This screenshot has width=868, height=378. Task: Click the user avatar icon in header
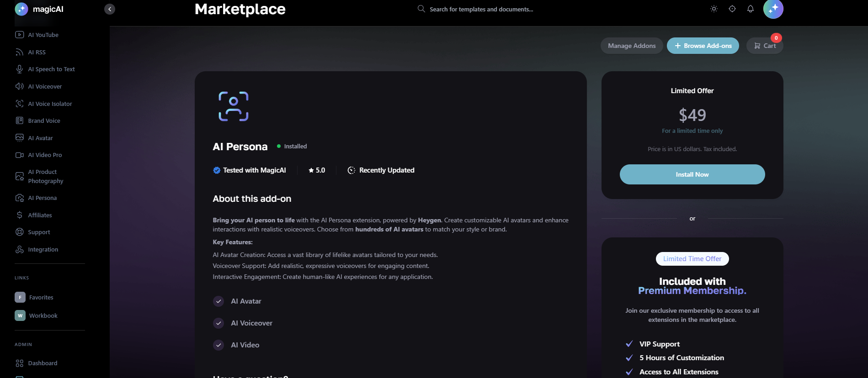[x=773, y=9]
